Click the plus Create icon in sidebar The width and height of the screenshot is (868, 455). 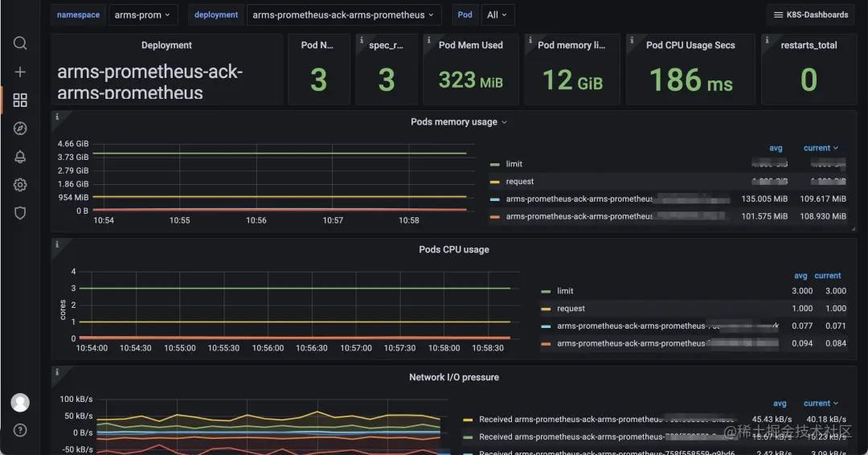pyautogui.click(x=20, y=72)
